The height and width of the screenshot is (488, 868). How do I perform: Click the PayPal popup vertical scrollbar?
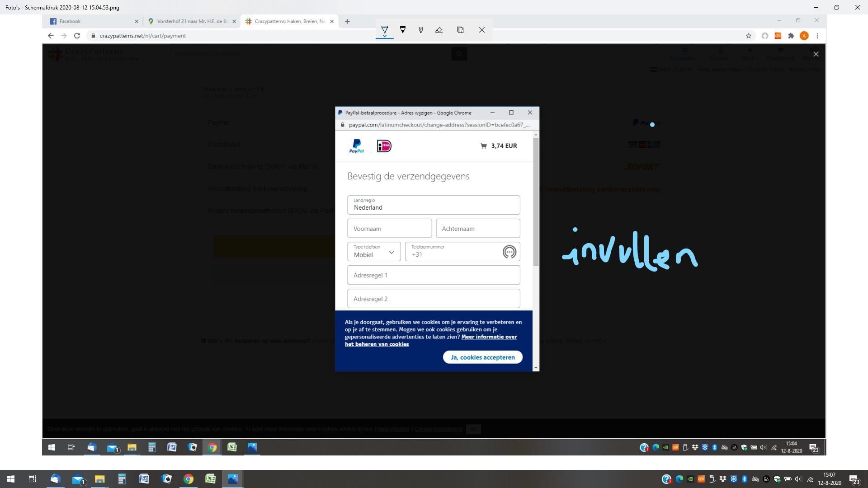(536, 201)
